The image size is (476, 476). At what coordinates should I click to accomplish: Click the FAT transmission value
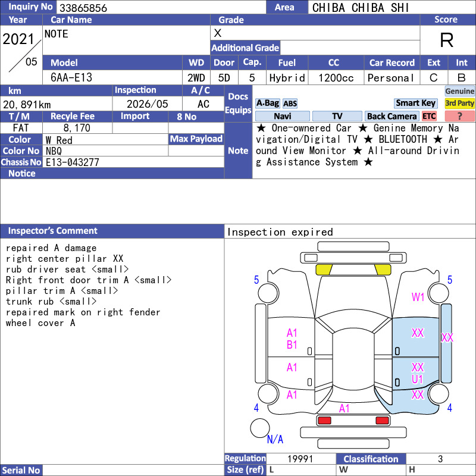coord(21,128)
